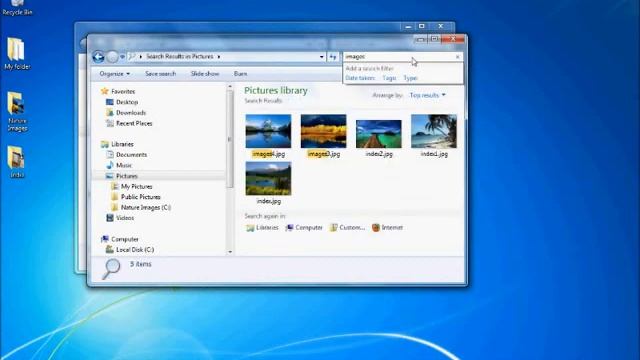Screen dimensions: 640x360
Task: Select the images4.jpg thumbnail
Action: tap(268, 131)
